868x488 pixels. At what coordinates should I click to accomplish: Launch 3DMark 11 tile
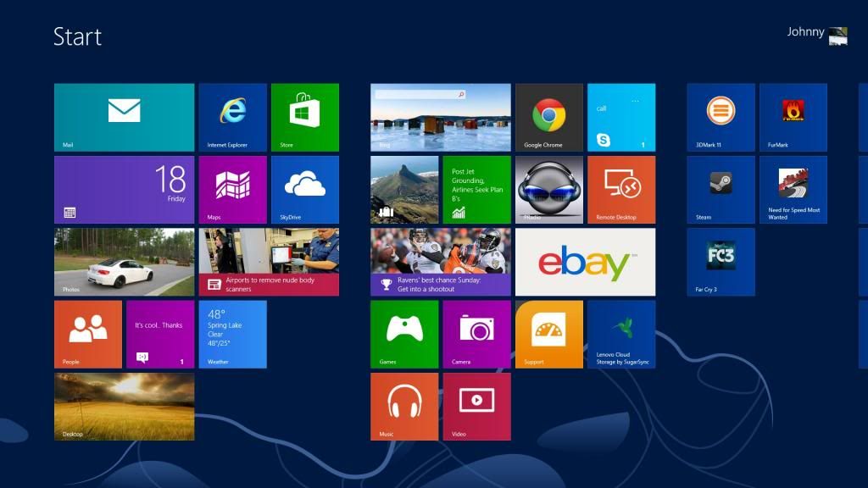point(721,117)
